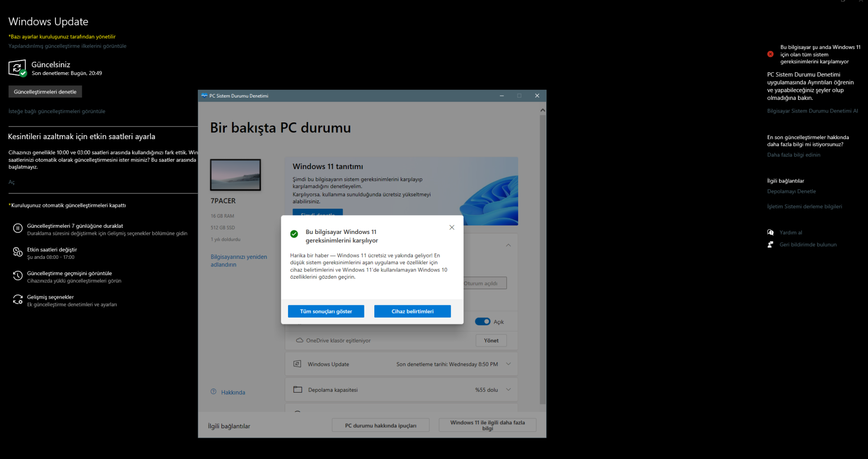Click the Windows Update sync status icon
868x459 pixels.
point(18,68)
